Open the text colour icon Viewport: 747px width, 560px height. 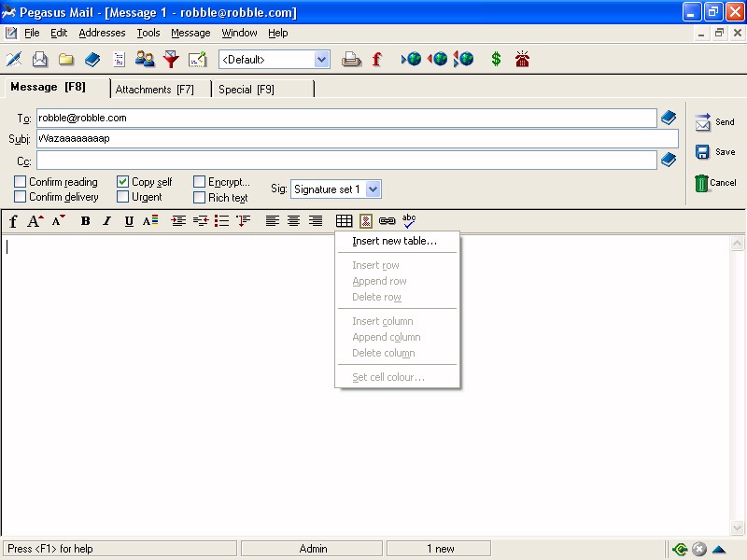150,221
